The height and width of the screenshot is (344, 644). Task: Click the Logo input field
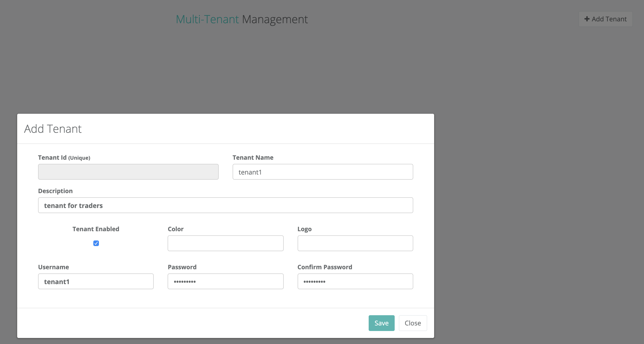355,243
